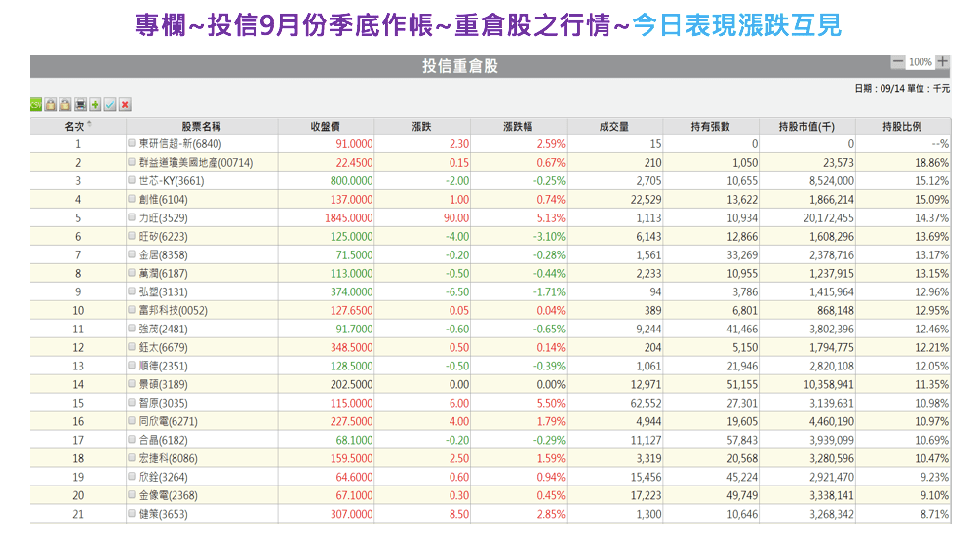
Task: Click the 漲跌幅 column header
Action: click(519, 126)
